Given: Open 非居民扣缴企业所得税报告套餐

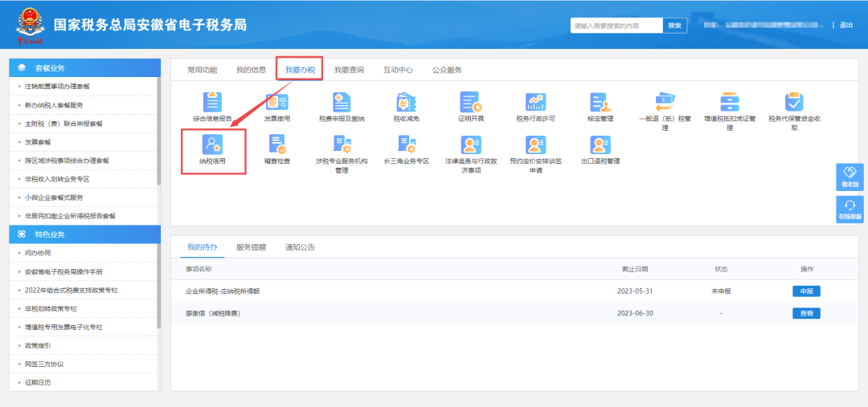Looking at the screenshot, I should [x=70, y=216].
